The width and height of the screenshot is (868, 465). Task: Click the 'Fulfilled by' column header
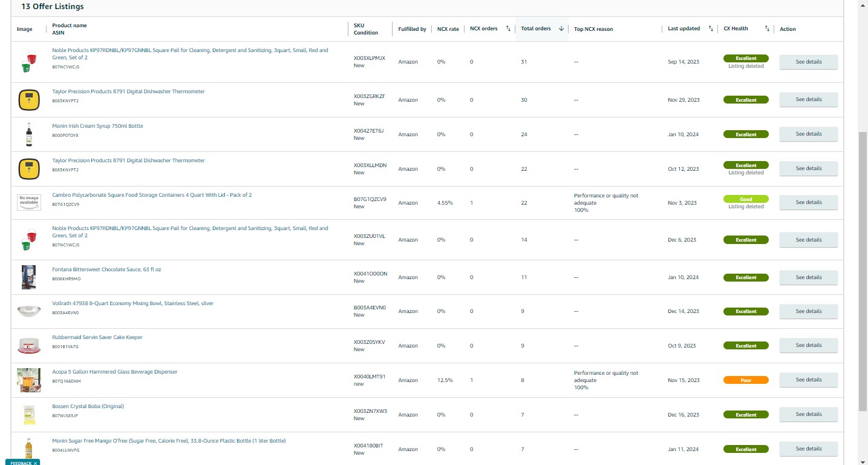(412, 29)
